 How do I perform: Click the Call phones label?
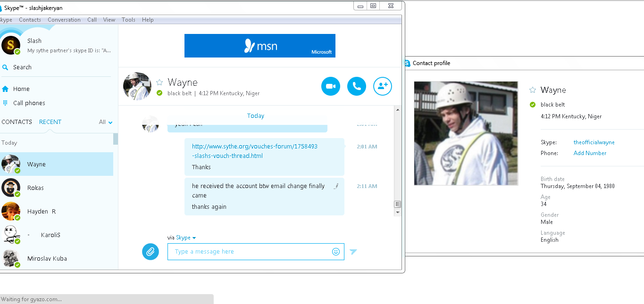point(29,103)
